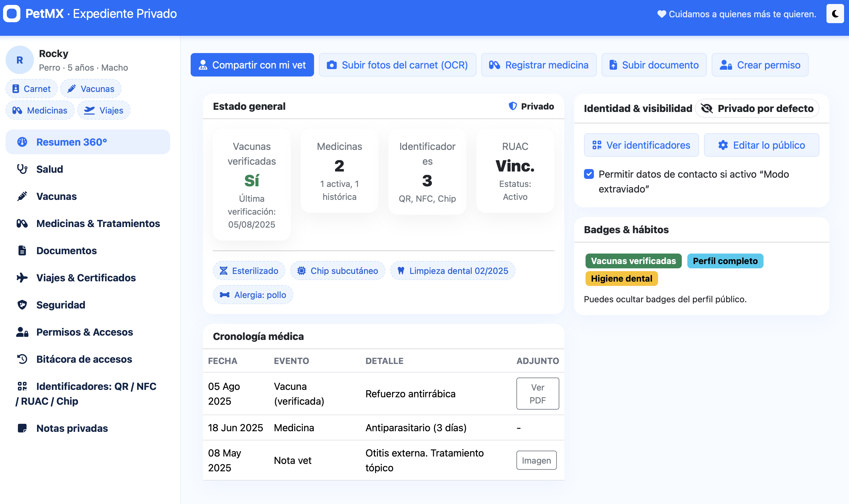Select the Identificadores QR grid icon

(x=23, y=386)
